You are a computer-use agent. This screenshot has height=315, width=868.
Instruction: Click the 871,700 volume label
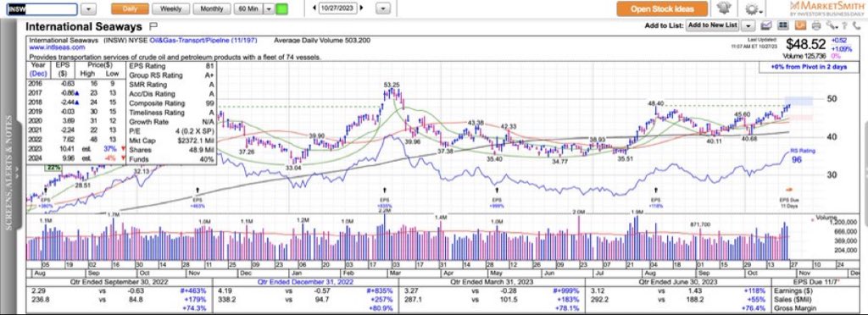click(699, 224)
